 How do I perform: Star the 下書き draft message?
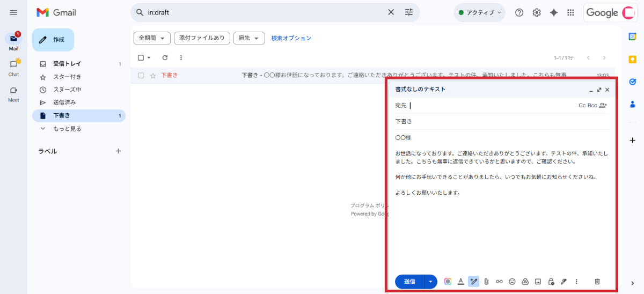coord(153,76)
